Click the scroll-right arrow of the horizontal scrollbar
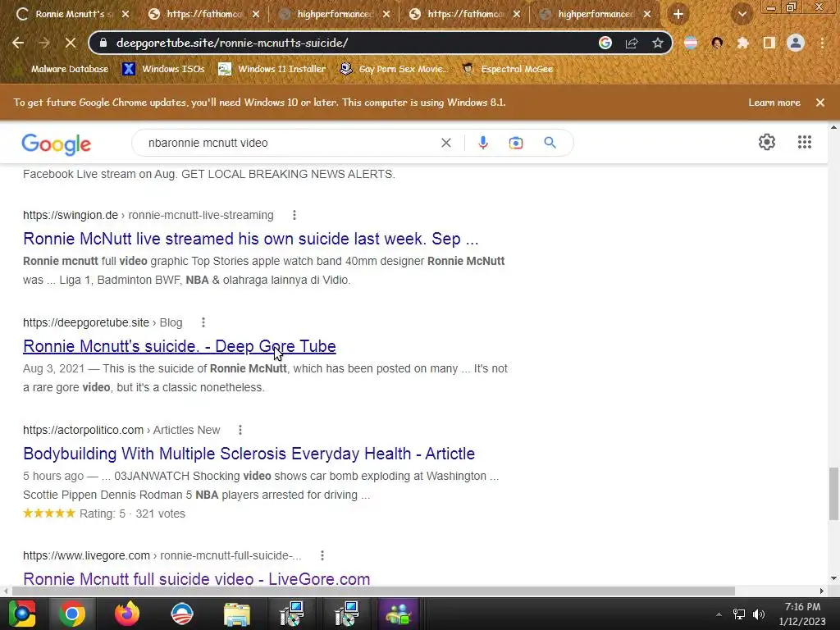The width and height of the screenshot is (840, 630). (x=822, y=591)
